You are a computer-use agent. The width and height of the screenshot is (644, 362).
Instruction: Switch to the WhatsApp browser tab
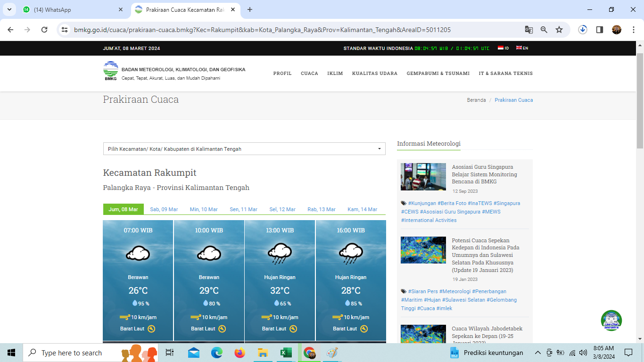(72, 9)
